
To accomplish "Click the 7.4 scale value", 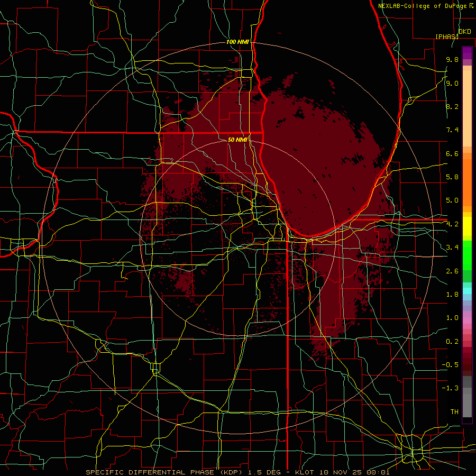I will [452, 130].
